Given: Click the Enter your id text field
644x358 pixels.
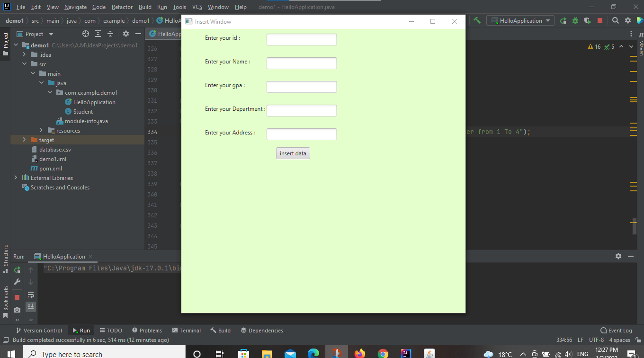Looking at the screenshot, I should tap(302, 39).
